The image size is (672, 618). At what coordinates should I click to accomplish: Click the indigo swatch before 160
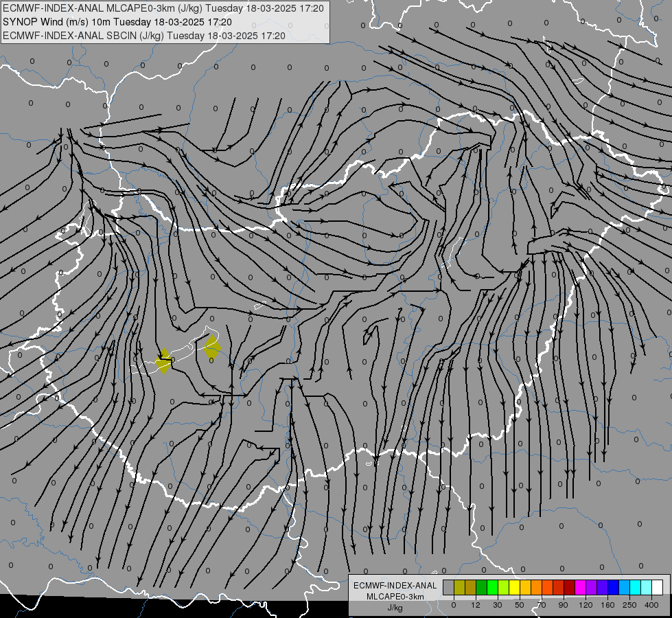(x=603, y=588)
